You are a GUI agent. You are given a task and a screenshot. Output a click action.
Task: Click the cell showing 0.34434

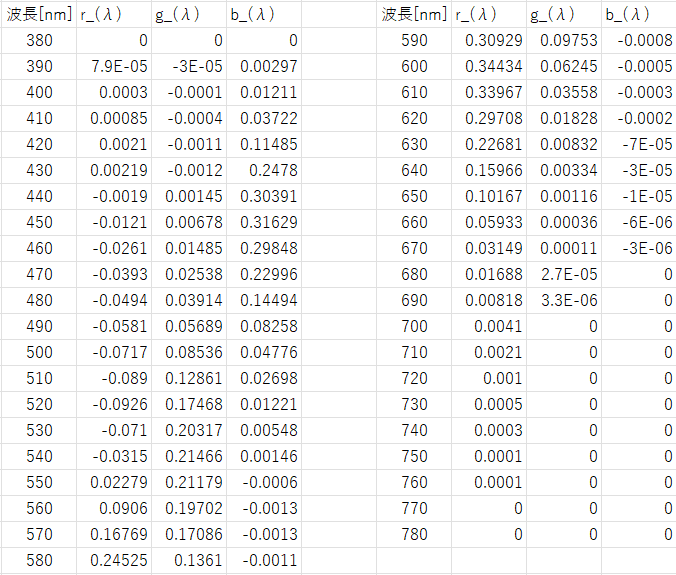[489, 67]
